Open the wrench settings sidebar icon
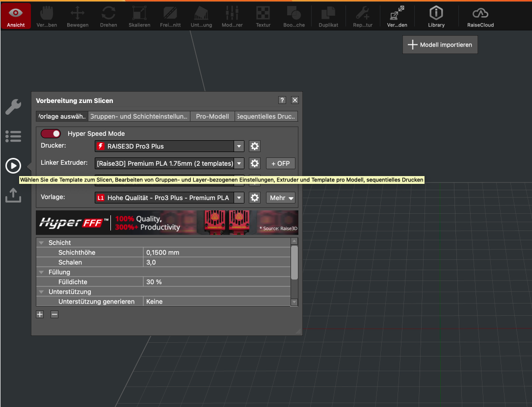 pos(13,107)
